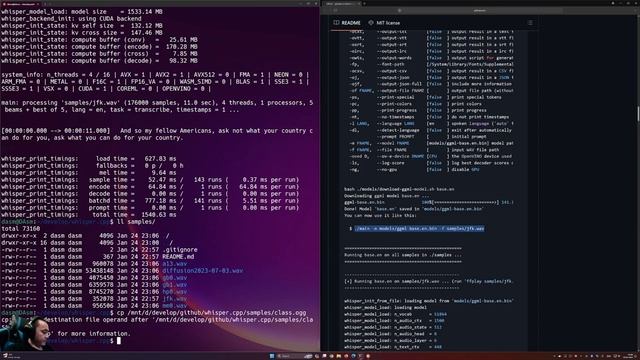Click hp0.wav in the ls output
Image resolution: width=640 pixels, height=360 pixels.
click(175, 291)
